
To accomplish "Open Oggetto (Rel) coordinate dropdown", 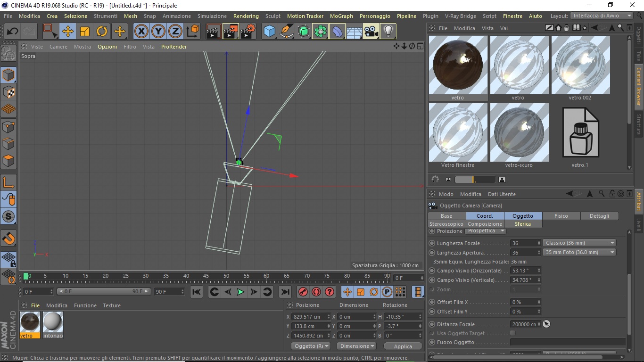I will pyautogui.click(x=311, y=346).
